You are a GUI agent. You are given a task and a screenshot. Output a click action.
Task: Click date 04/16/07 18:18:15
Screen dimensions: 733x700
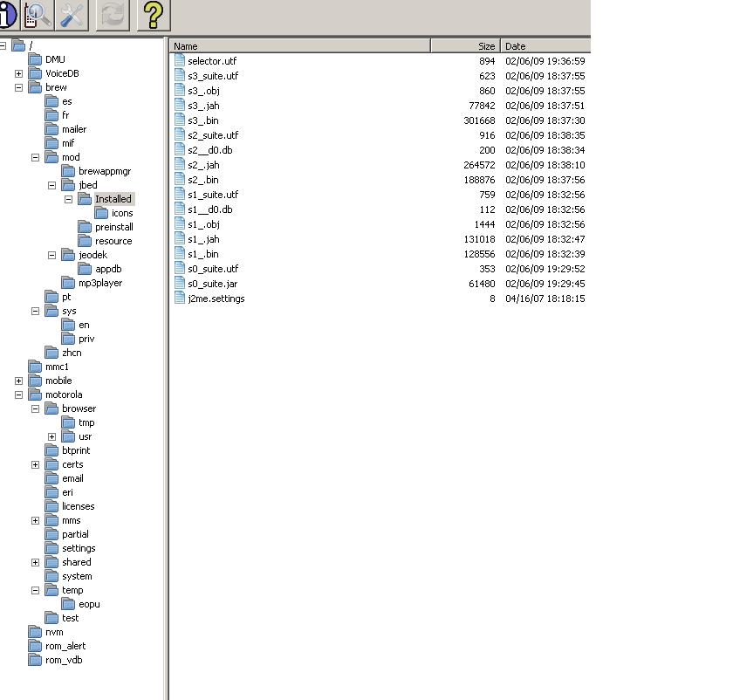(545, 299)
